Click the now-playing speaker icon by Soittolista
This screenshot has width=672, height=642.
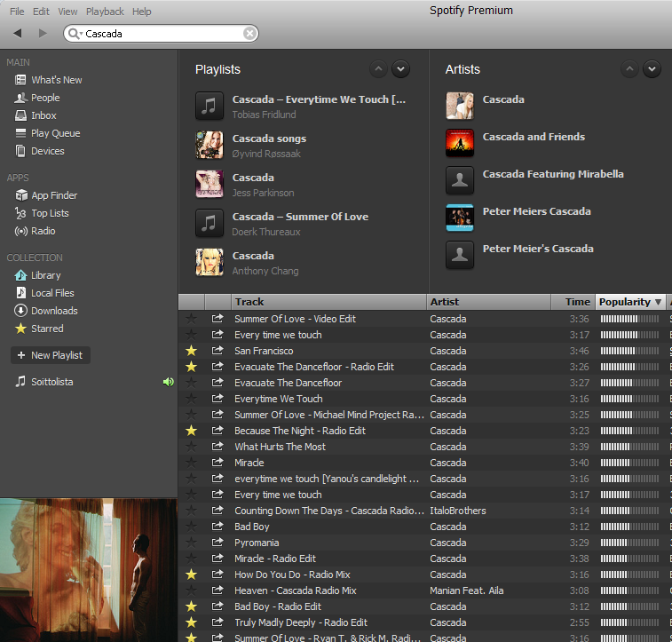click(169, 382)
